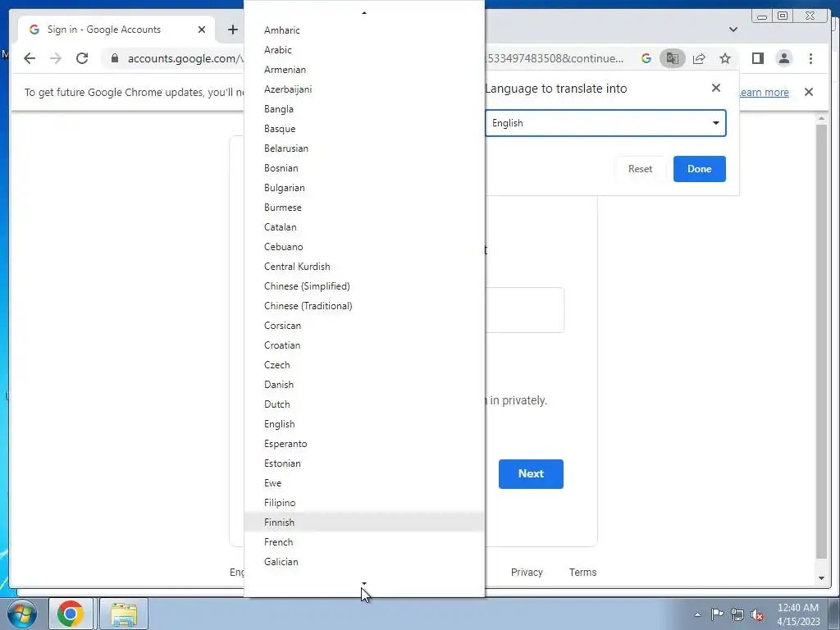Open the tab search chevron

[733, 30]
